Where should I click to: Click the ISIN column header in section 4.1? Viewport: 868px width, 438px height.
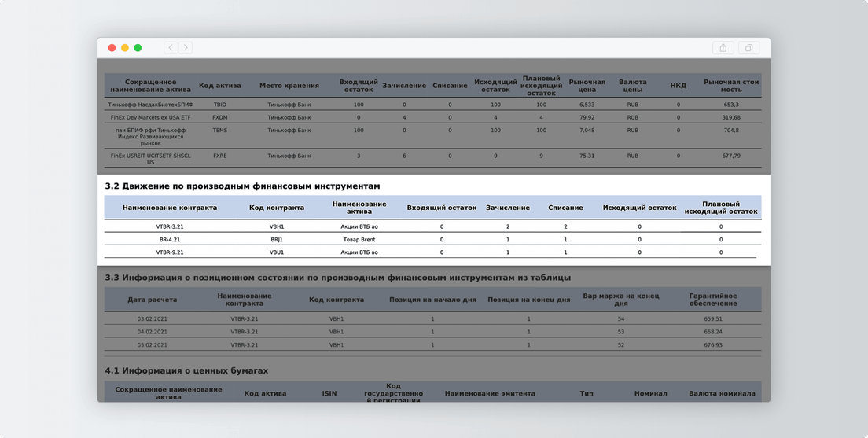(329, 394)
